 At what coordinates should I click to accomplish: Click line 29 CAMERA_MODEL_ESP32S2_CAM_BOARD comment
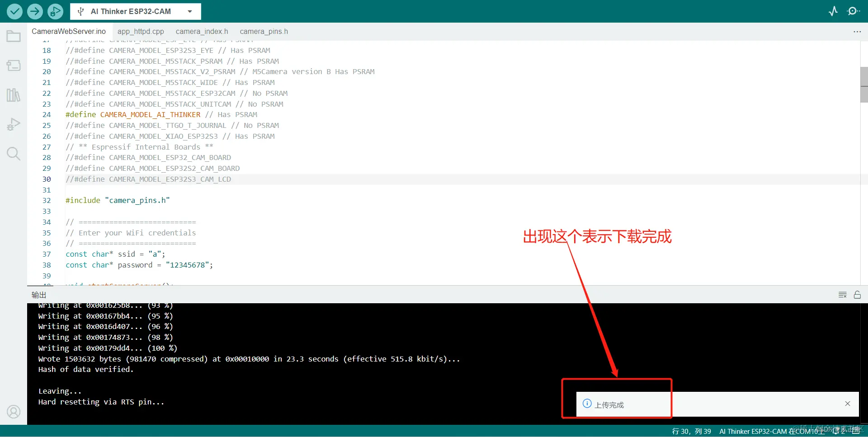click(153, 168)
